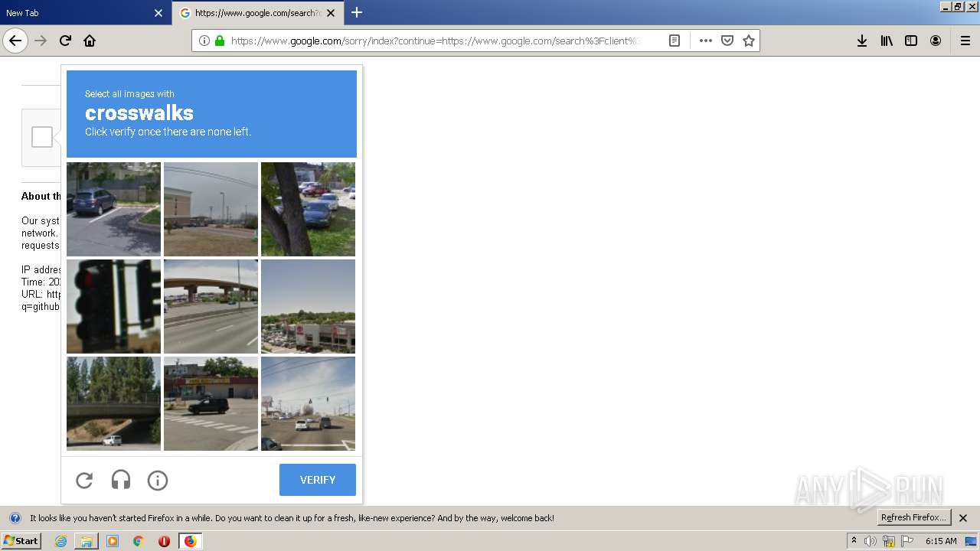Open Action Center flag icon
The image size is (980, 551).
pos(907,541)
